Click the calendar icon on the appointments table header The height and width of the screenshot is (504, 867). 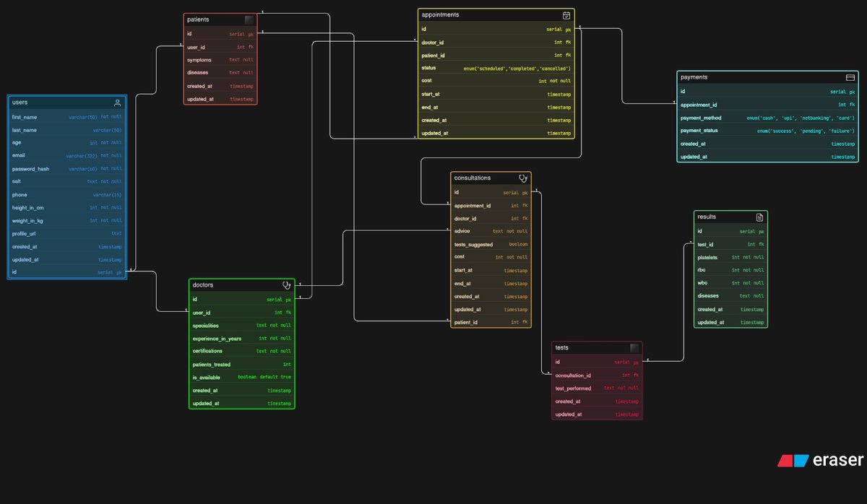[567, 14]
